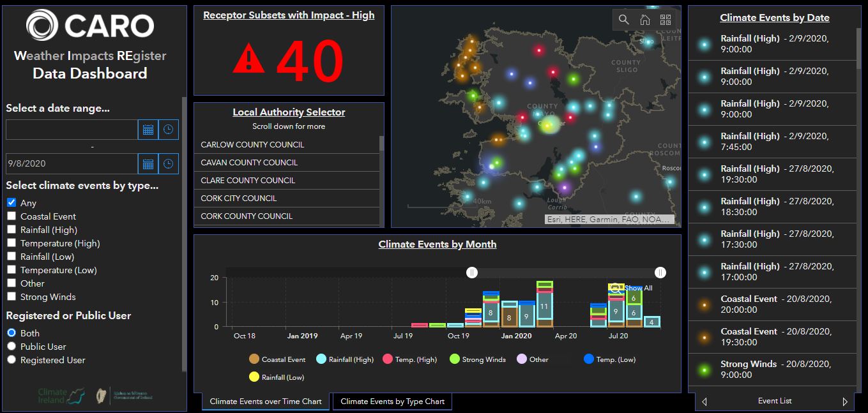Viewport: 868px width, 413px height.
Task: Enable the Coastal Event checkbox
Action: coord(11,216)
